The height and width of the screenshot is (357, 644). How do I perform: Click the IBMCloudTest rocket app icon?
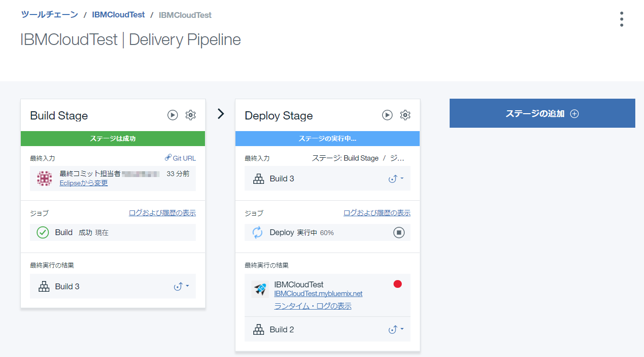(x=260, y=289)
